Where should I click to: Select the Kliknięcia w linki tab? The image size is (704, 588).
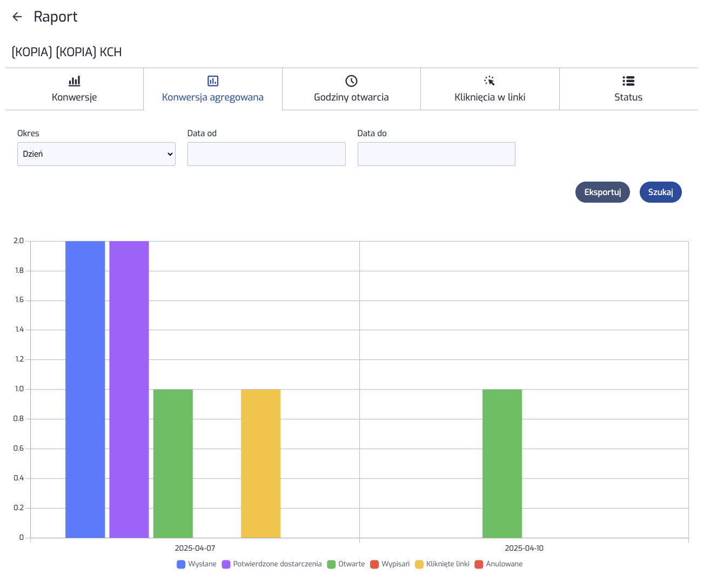[490, 89]
